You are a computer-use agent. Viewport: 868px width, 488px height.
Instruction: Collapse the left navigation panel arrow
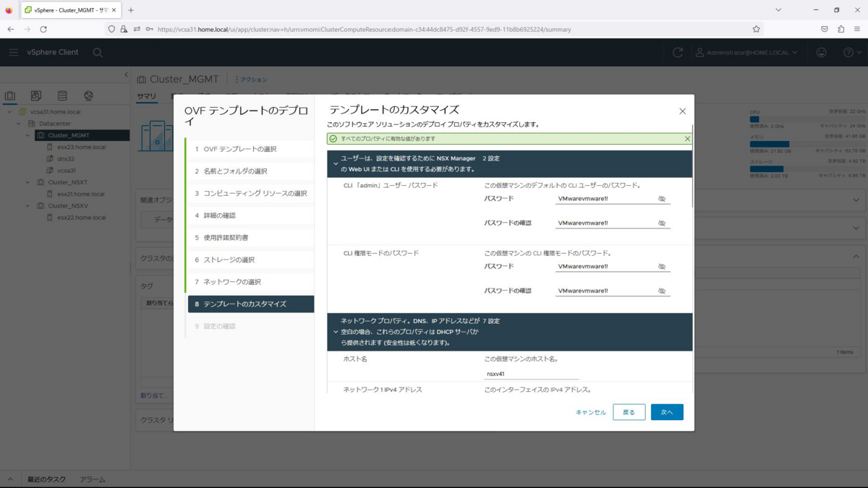(126, 74)
